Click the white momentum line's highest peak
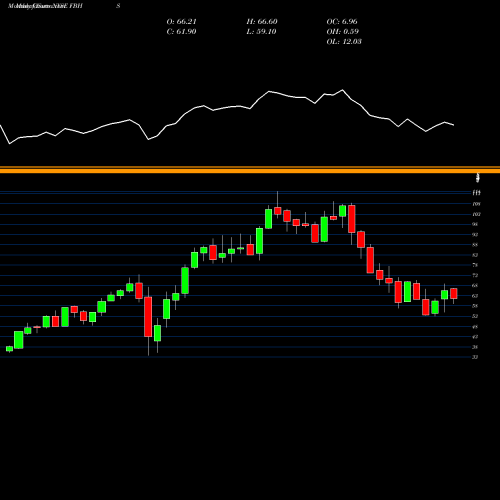 pyautogui.click(x=342, y=90)
